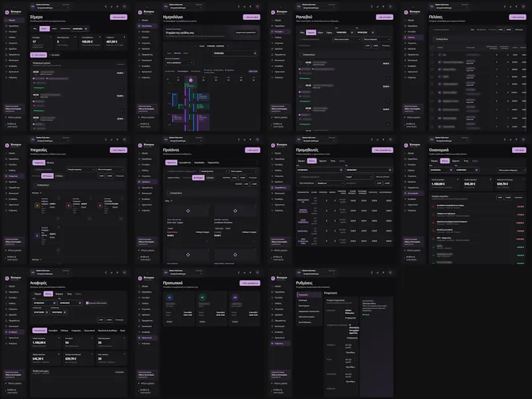Click 'Νέο ραντεβού' button in Σήμερα screen
Screen dimensions: 532x399
[118, 17]
